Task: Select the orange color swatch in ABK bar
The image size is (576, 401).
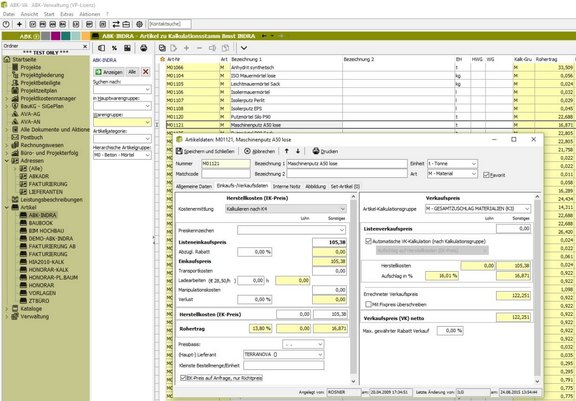Action: [x=86, y=36]
